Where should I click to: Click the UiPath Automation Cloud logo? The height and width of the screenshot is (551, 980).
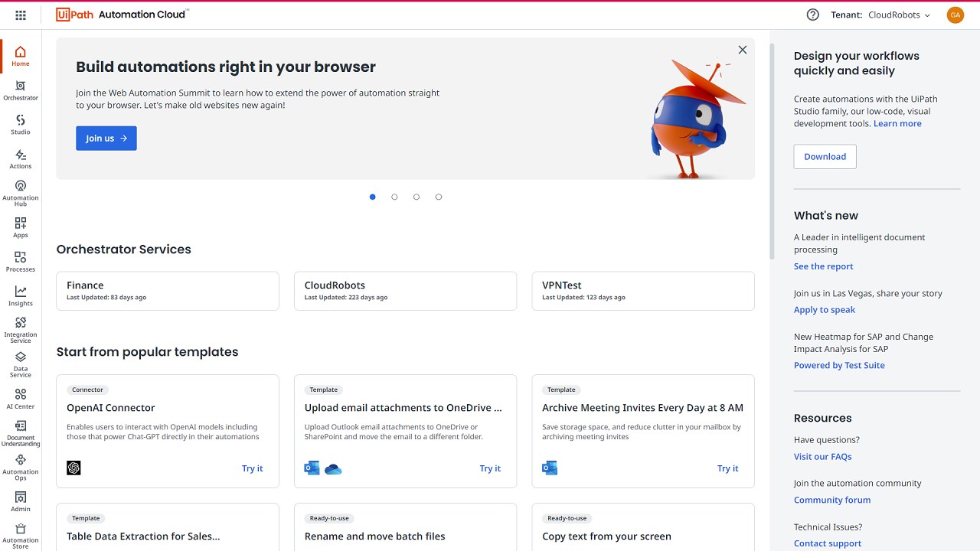tap(122, 15)
